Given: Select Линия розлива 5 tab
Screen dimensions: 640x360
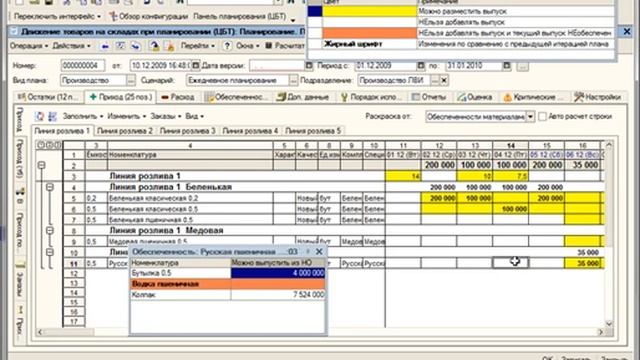Looking at the screenshot, I should (x=313, y=131).
